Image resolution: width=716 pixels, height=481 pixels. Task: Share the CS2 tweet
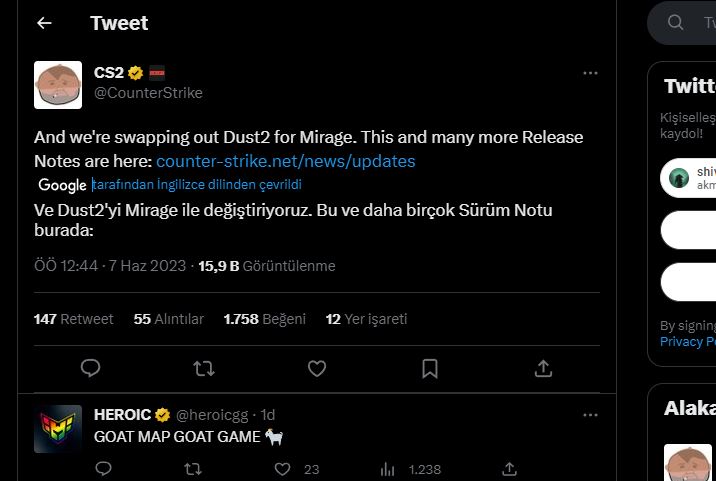point(543,369)
